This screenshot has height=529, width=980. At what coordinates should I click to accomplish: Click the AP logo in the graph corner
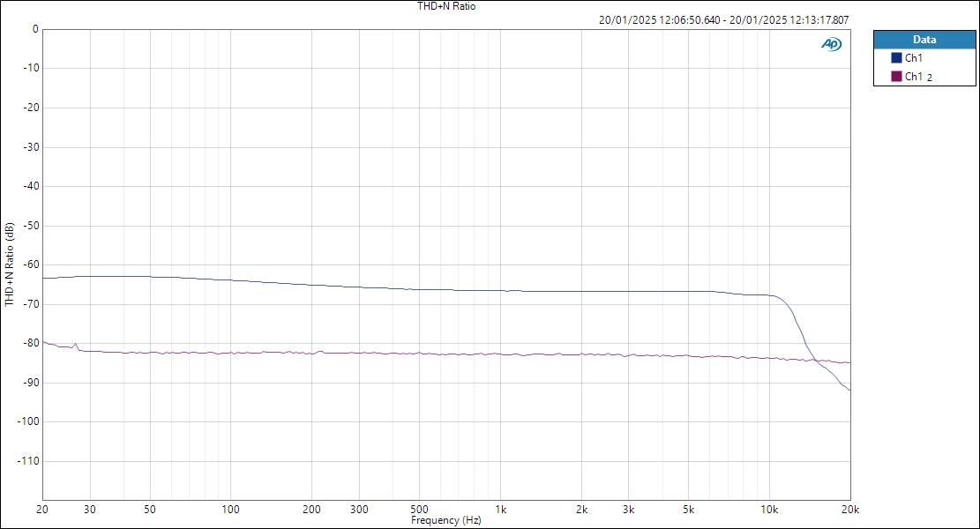coord(830,41)
